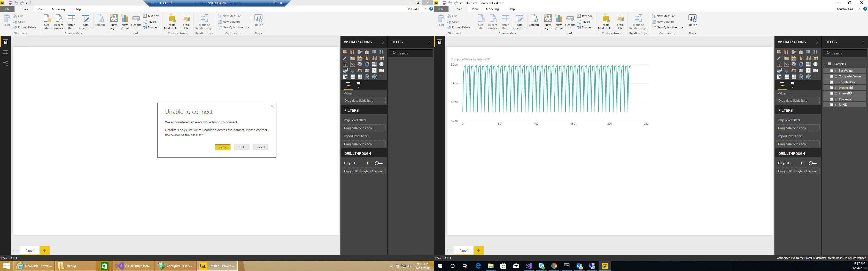
Task: Open the File tab in left window
Action: 7,9
